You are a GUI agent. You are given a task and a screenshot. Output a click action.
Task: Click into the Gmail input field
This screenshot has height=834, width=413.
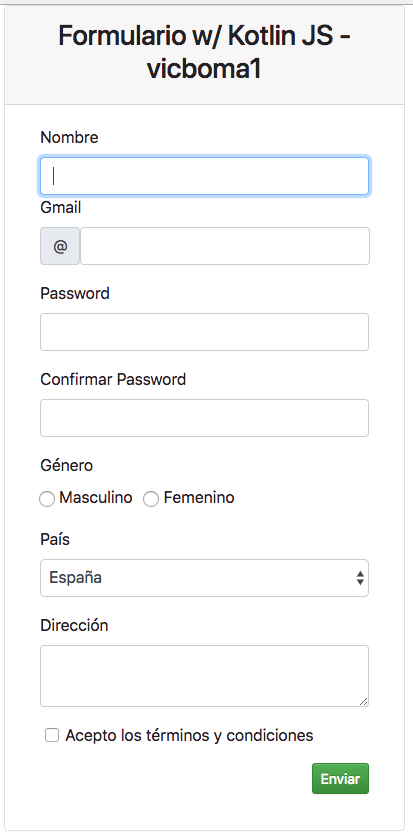click(225, 246)
